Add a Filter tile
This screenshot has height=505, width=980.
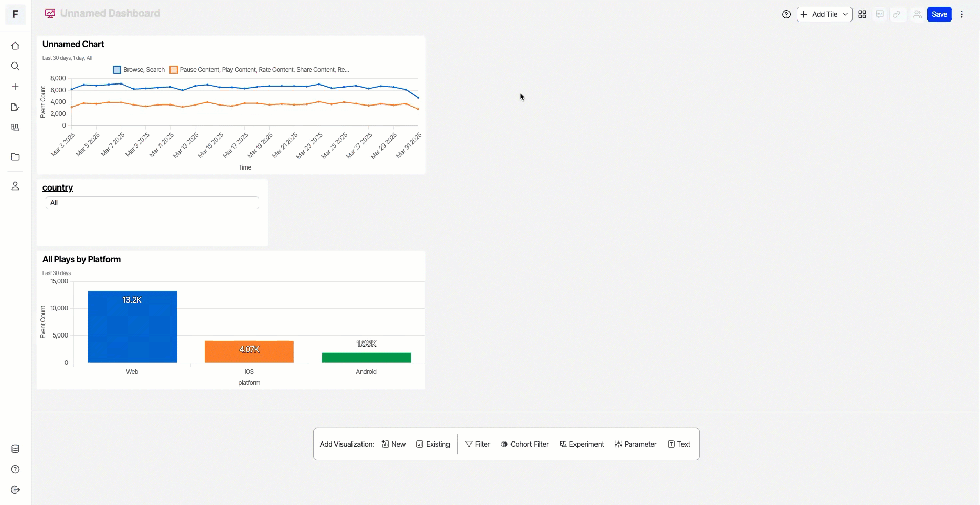[x=478, y=444]
